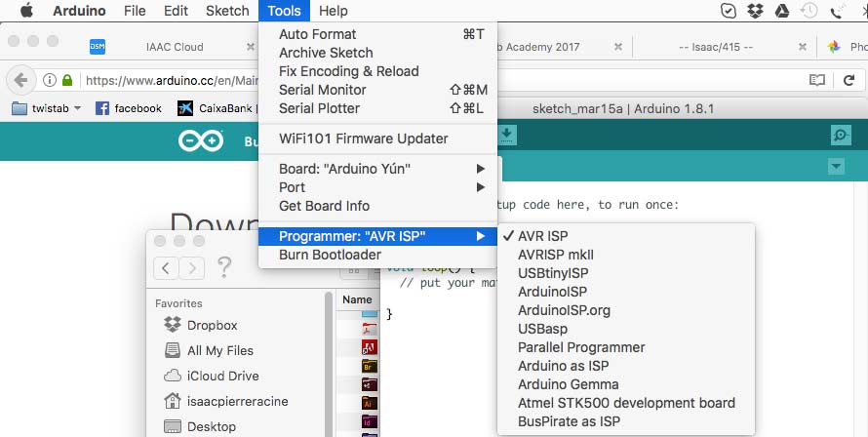
Task: Open the facebook bookmark
Action: pos(129,108)
